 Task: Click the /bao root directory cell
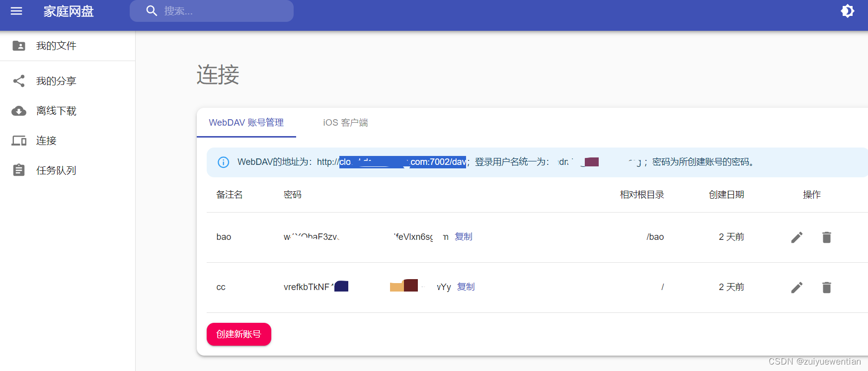tap(655, 237)
